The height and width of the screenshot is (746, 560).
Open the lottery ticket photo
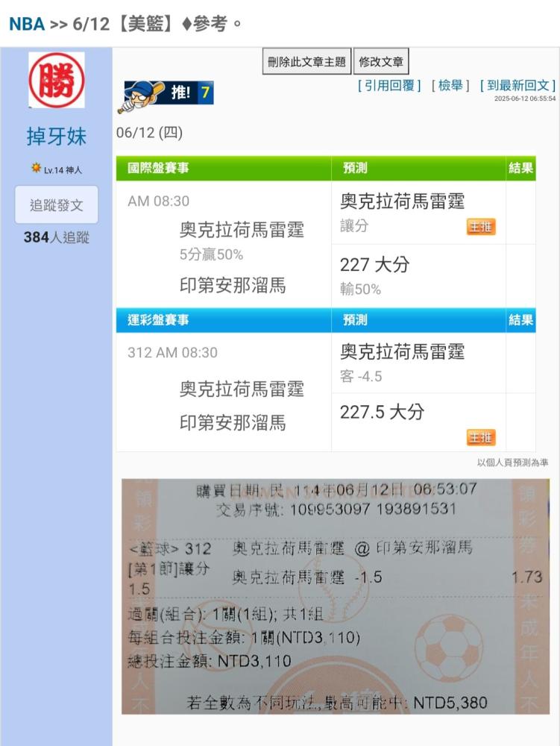pos(336,596)
